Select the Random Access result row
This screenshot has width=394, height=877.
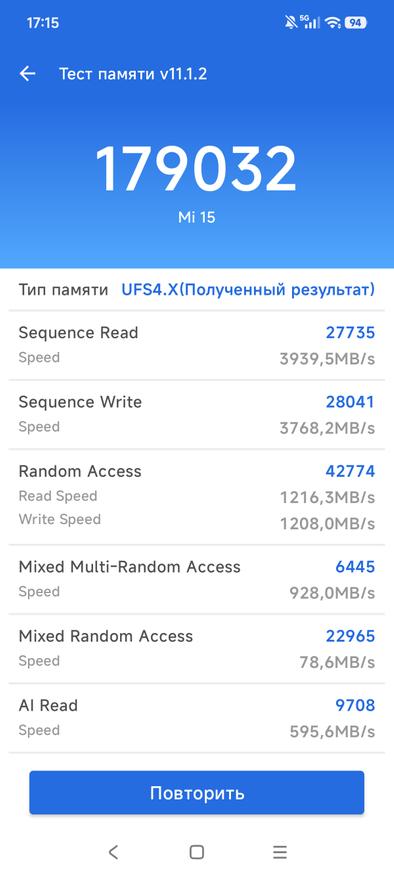pos(196,497)
